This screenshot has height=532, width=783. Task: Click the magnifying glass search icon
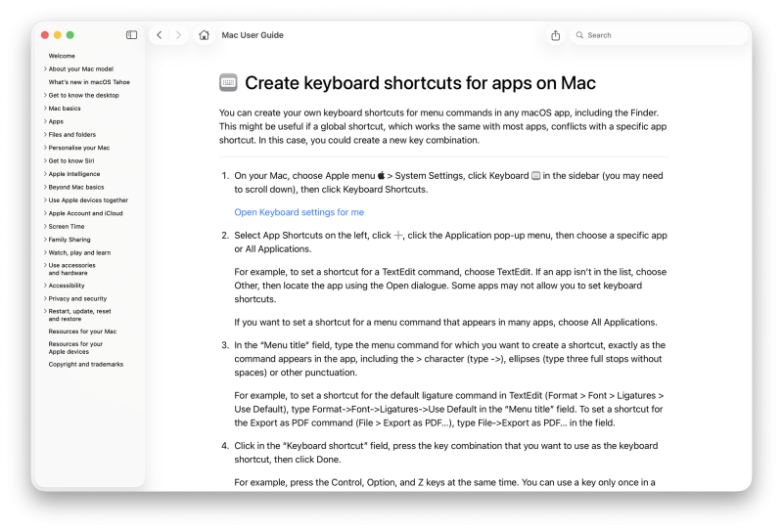tap(579, 35)
